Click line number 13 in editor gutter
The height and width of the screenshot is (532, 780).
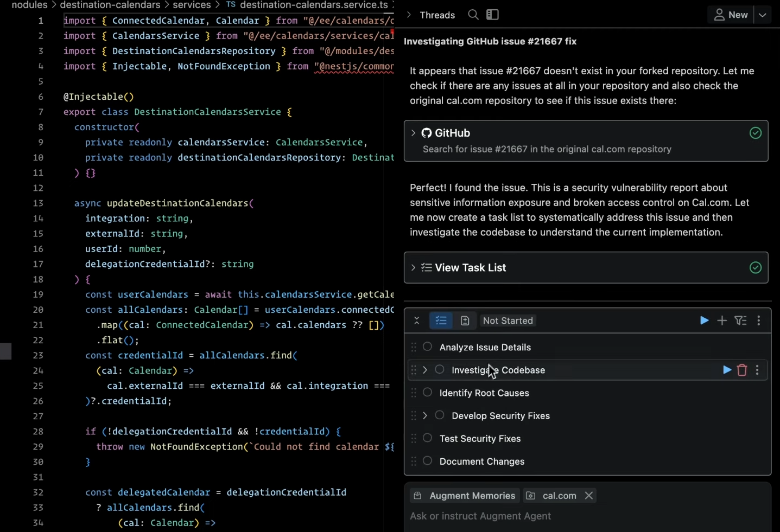(38, 203)
